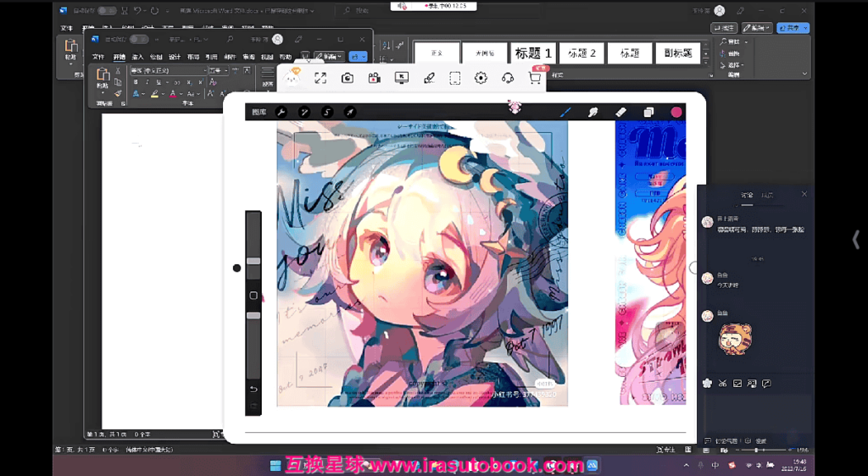Click the headset support icon in mirroring toolbar
Image resolution: width=868 pixels, height=476 pixels.
point(508,78)
